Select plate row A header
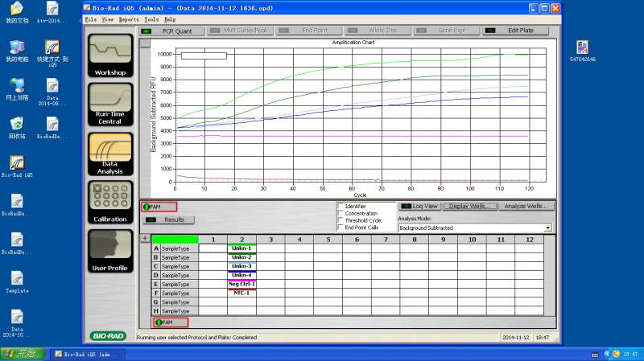The image size is (644, 361). point(155,248)
